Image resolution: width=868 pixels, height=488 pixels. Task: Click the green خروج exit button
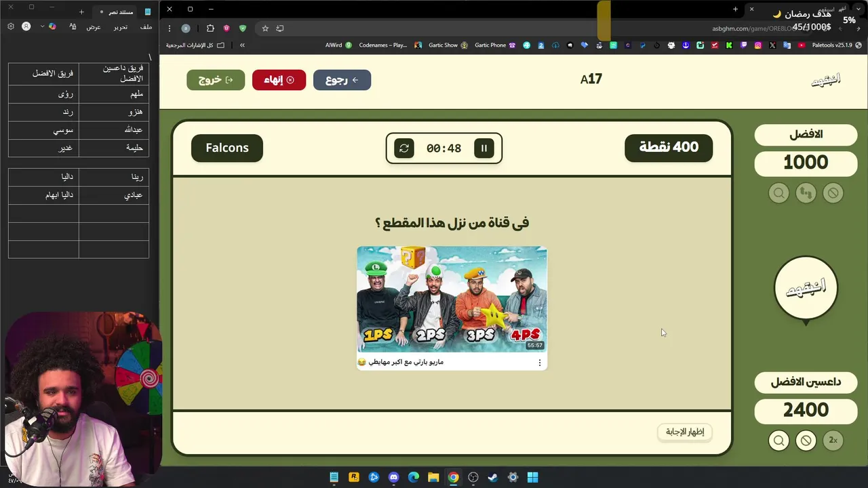(216, 80)
